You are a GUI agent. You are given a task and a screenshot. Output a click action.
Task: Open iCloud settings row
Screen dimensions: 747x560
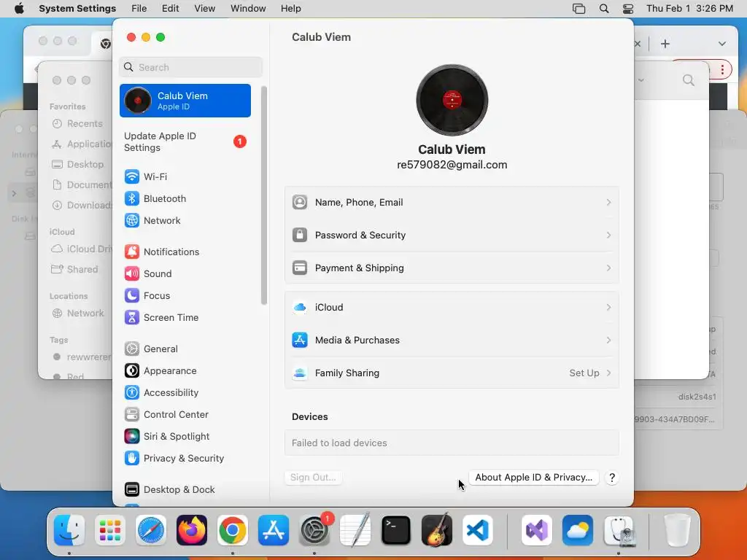pyautogui.click(x=452, y=307)
